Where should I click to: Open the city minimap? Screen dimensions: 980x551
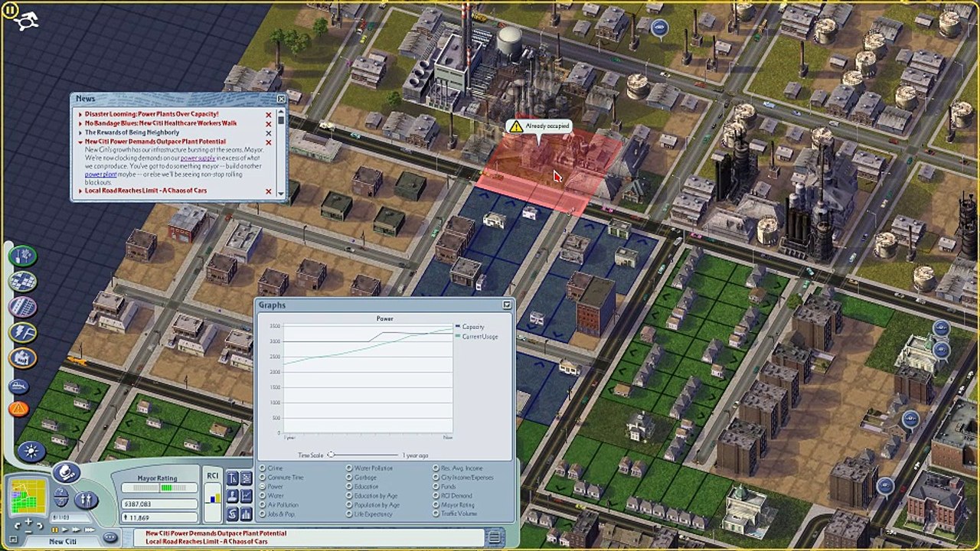(28, 497)
